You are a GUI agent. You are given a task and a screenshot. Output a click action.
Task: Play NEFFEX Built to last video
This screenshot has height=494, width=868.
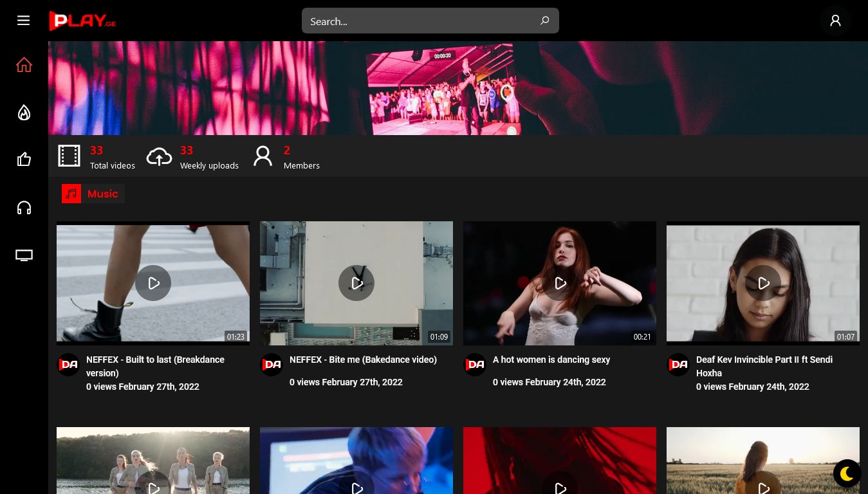(x=153, y=283)
